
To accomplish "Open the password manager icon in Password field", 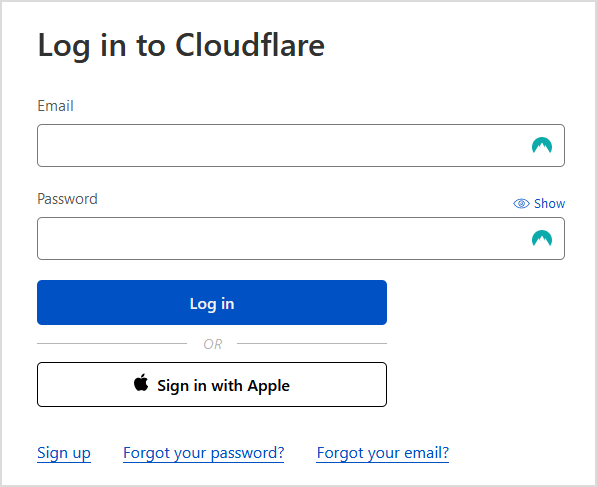I will click(x=542, y=238).
